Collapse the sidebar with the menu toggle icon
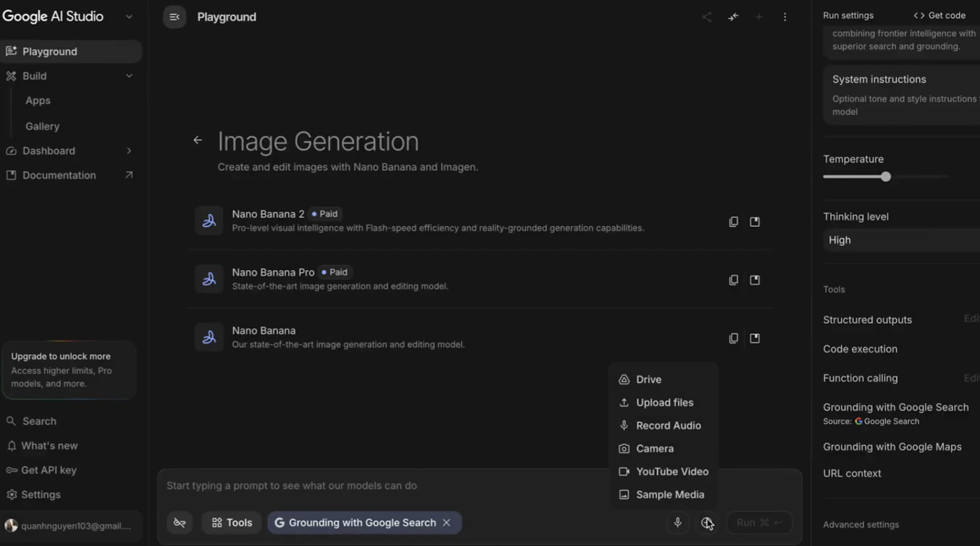The width and height of the screenshot is (980, 546). 175,17
